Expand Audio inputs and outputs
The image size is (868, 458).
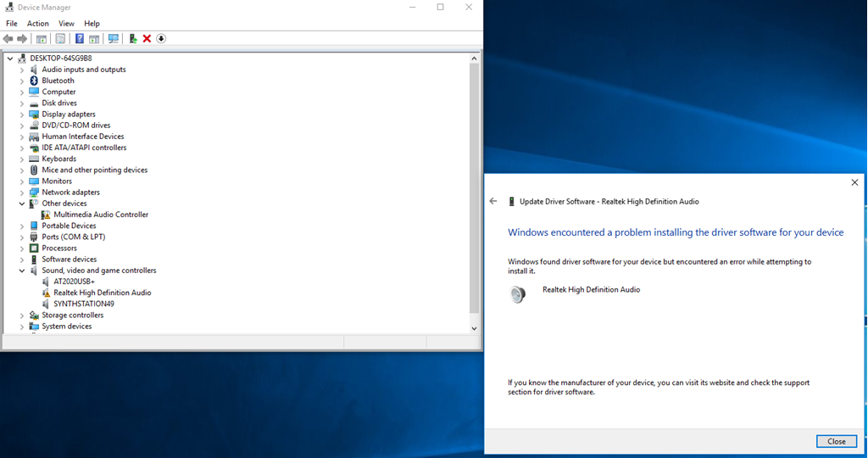pyautogui.click(x=21, y=70)
